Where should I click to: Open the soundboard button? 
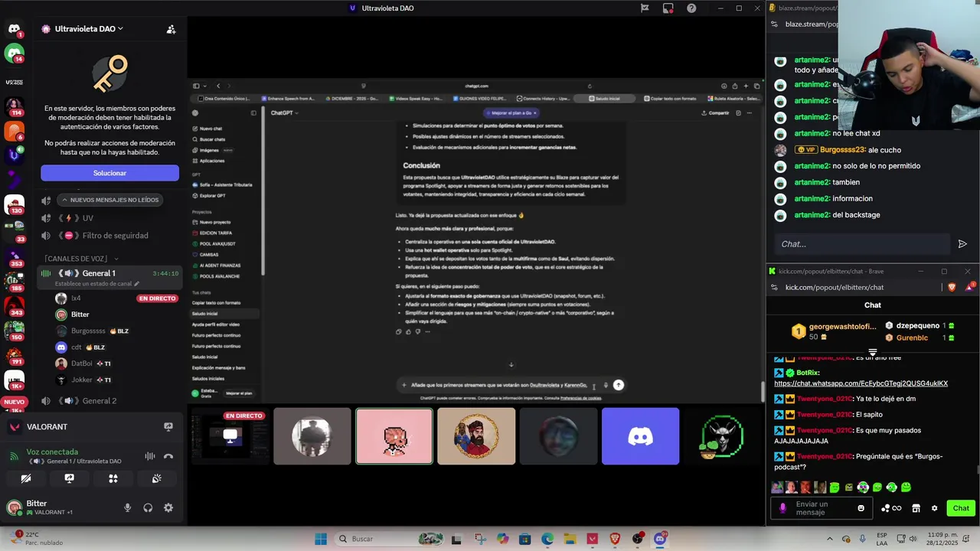157,478
